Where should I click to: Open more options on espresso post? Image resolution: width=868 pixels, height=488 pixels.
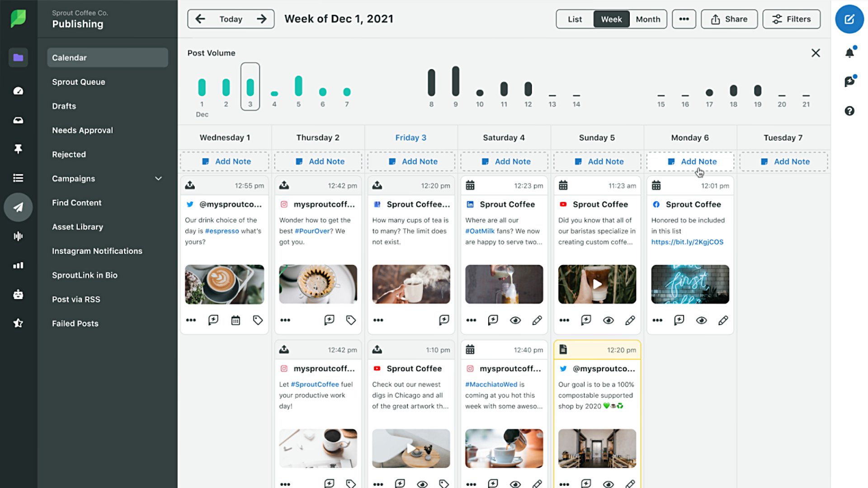pos(191,320)
